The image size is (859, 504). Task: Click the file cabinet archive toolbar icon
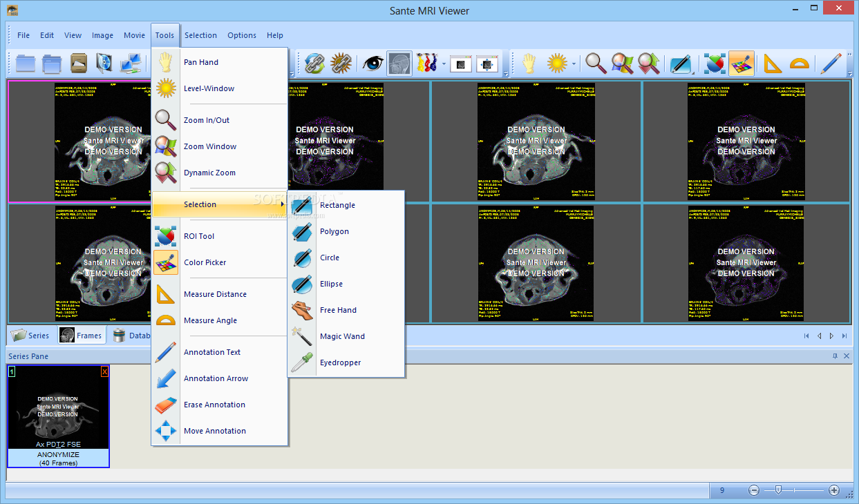tap(78, 63)
